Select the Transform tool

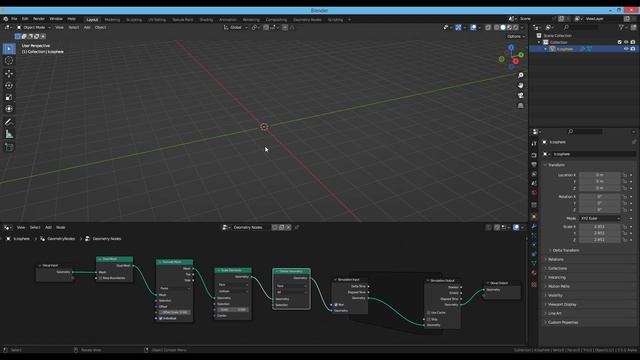pyautogui.click(x=9, y=109)
